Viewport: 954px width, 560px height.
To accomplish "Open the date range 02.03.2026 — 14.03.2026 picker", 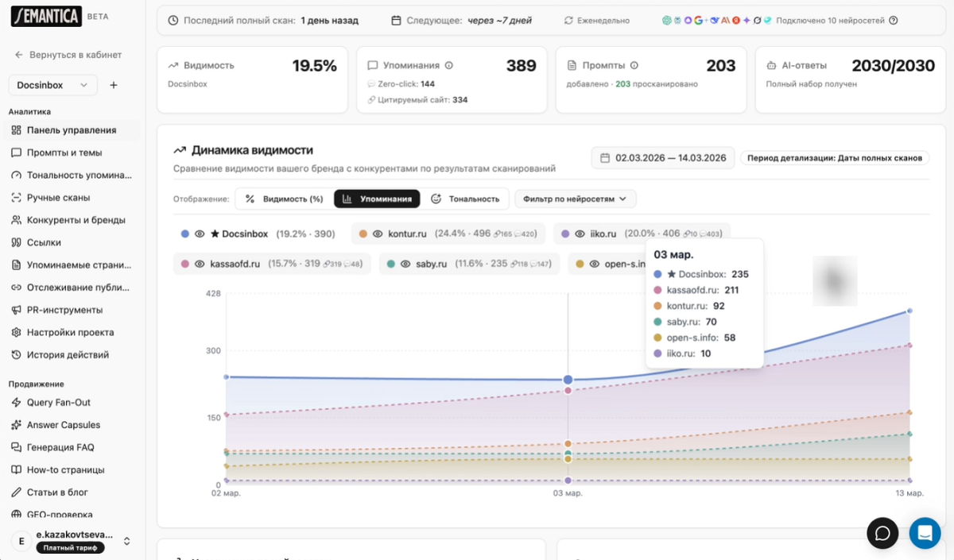I will click(x=662, y=158).
